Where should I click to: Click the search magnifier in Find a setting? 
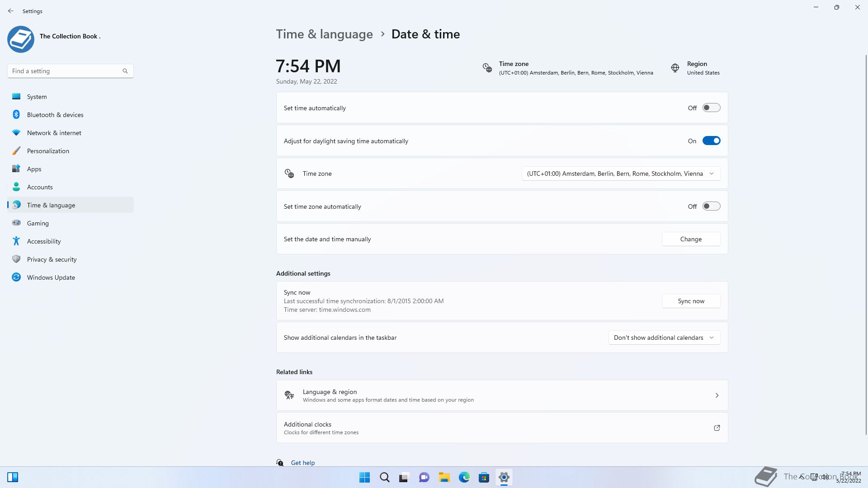(x=125, y=71)
